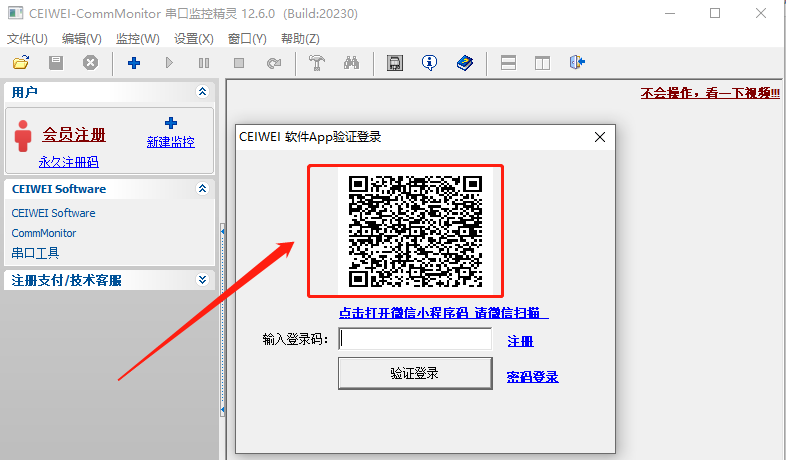The height and width of the screenshot is (460, 786).
Task: Maximize the CommMonitor main window
Action: [x=715, y=13]
